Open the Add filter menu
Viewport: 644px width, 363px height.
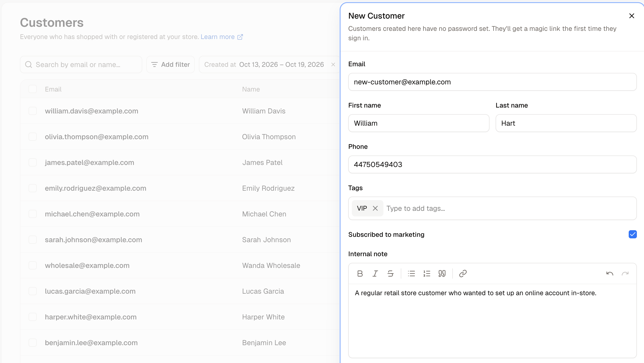[171, 64]
